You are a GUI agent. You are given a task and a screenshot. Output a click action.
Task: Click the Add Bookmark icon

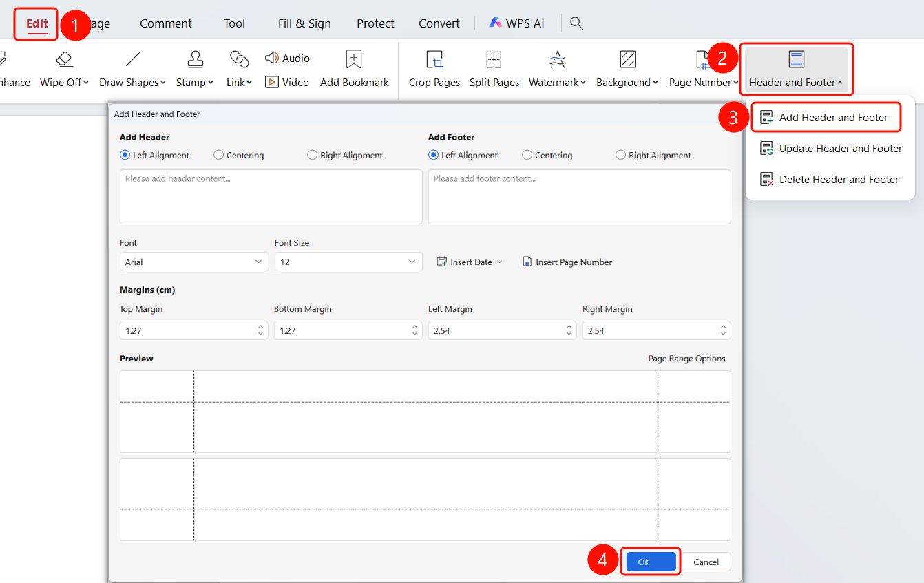(354, 59)
